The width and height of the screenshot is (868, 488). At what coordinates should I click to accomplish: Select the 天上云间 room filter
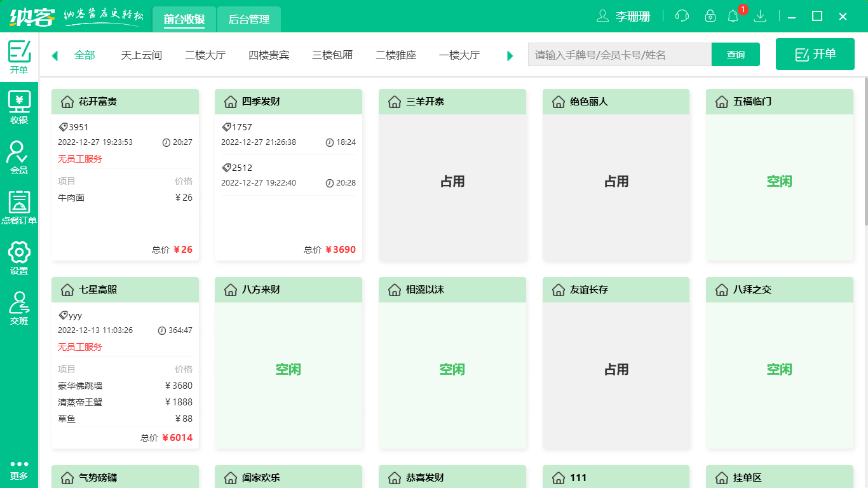tap(142, 55)
